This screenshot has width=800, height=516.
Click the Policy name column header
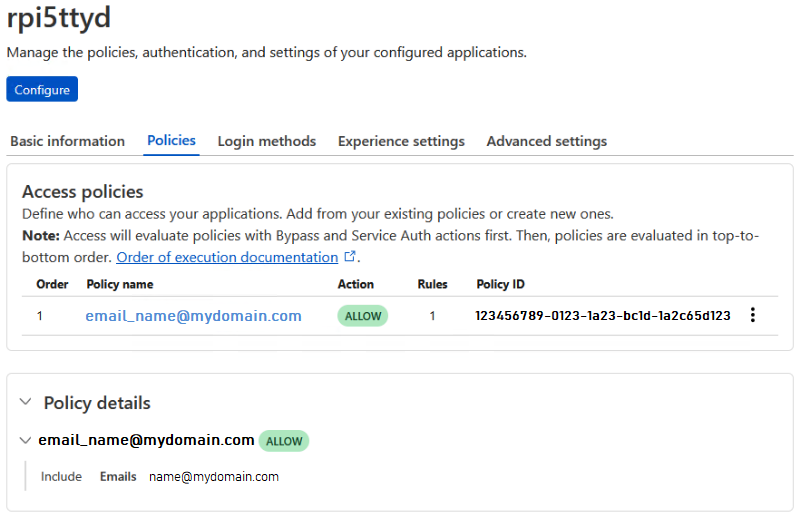[120, 284]
